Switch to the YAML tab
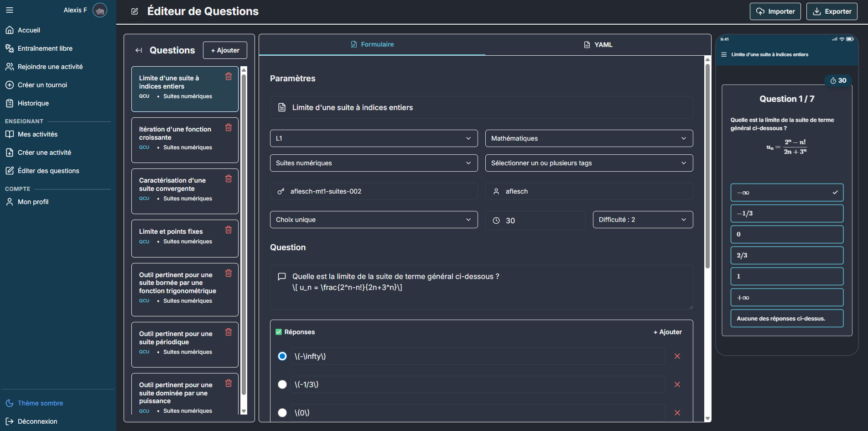 598,44
